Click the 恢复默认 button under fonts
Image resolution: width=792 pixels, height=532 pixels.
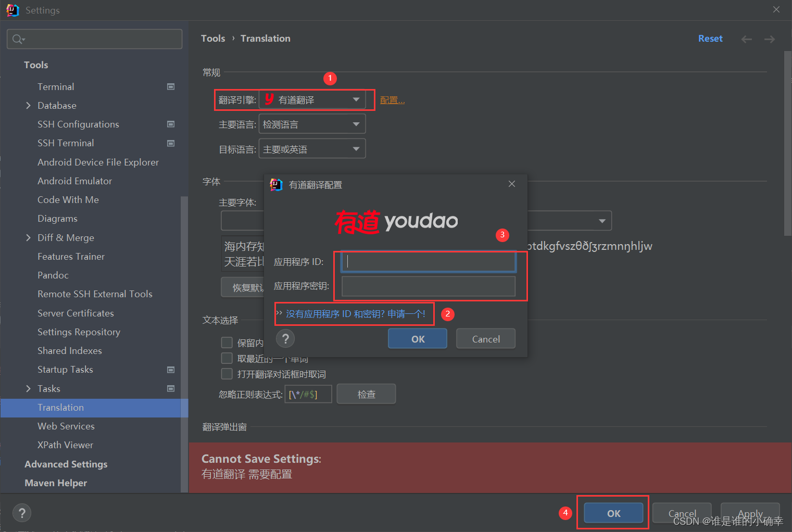point(243,287)
